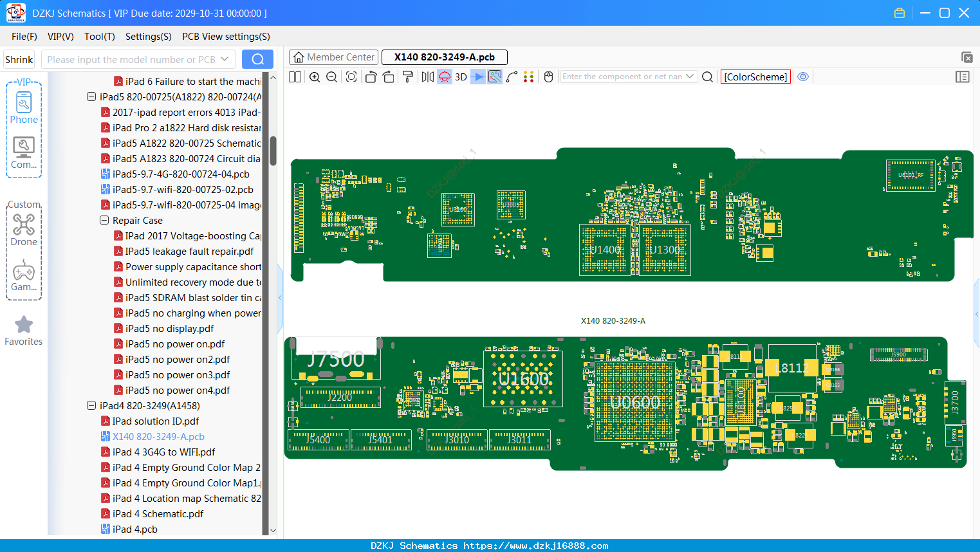Search for the component with the magnifier icon
Viewport: 980px width, 552px height.
coord(707,77)
